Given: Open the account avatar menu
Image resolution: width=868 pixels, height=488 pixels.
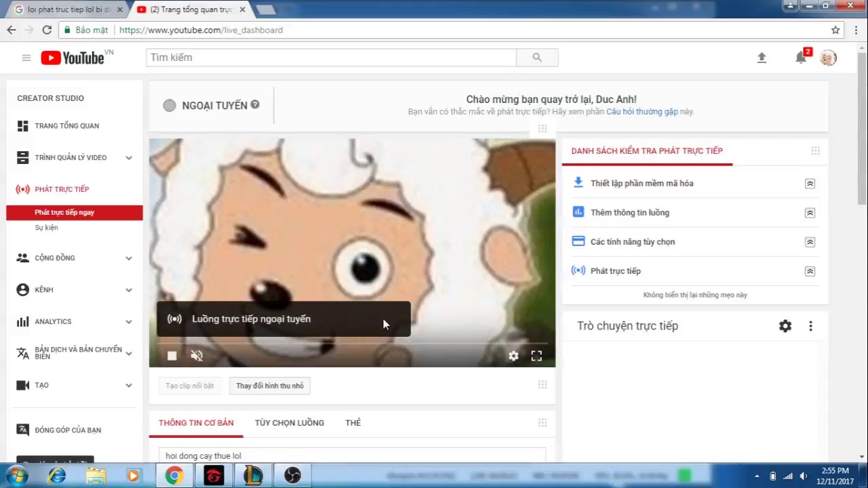Looking at the screenshot, I should point(828,58).
